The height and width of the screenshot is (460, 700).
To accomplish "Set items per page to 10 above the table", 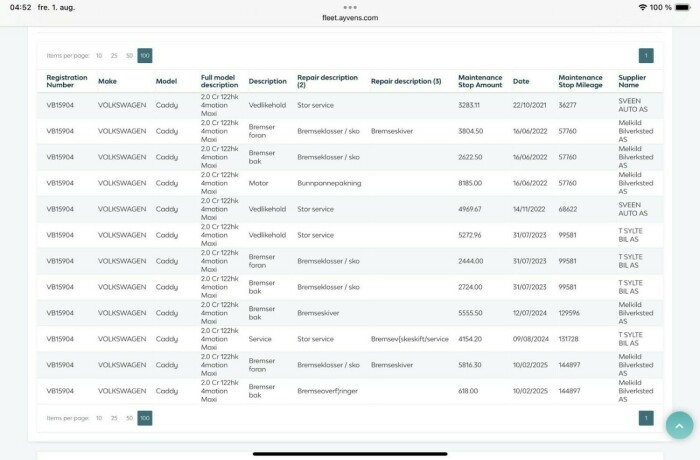I will click(x=99, y=56).
